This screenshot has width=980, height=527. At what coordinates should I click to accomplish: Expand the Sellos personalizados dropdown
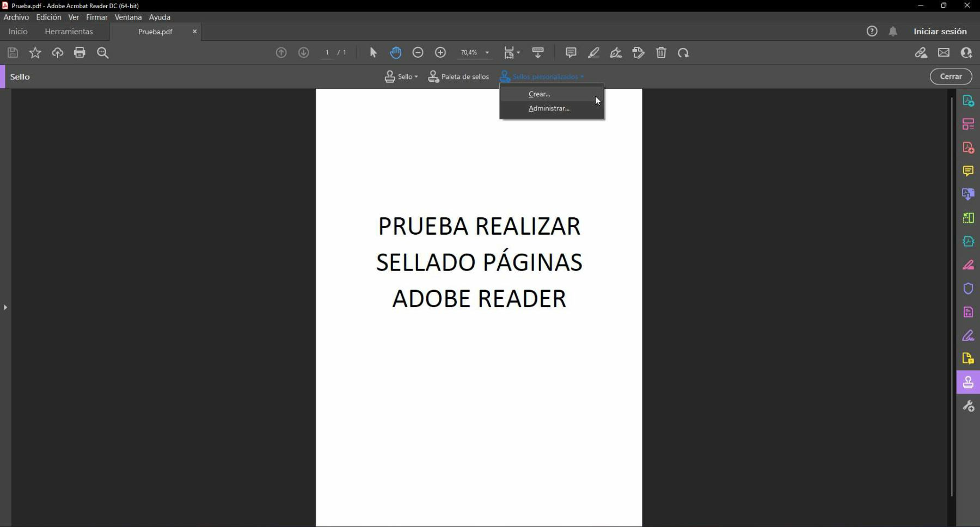click(542, 77)
